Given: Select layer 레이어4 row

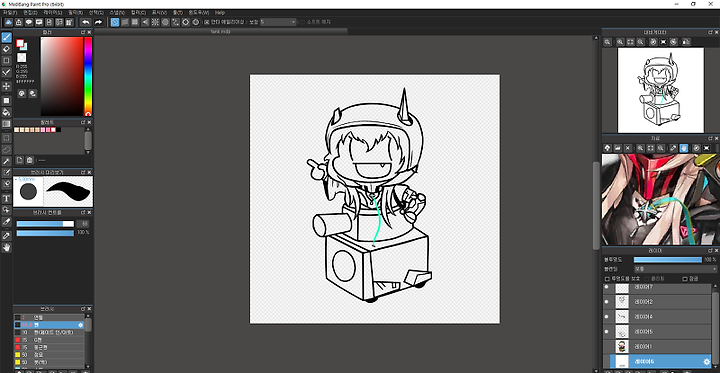Looking at the screenshot, I should [x=658, y=316].
